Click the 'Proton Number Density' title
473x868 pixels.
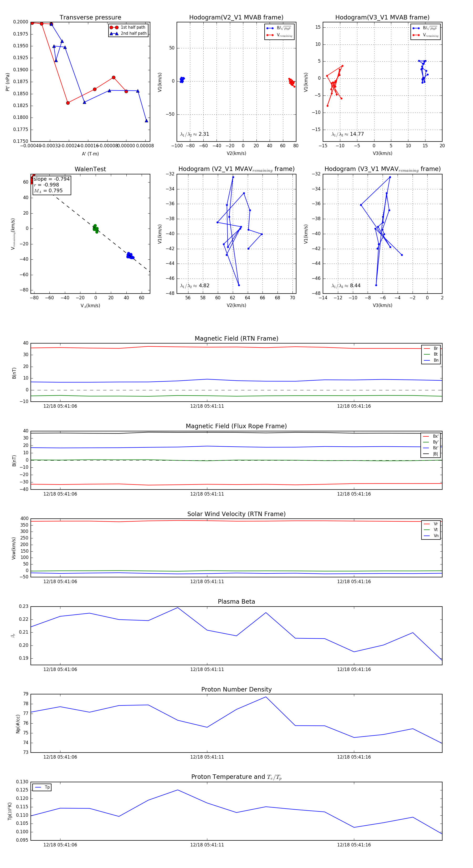[x=236, y=689]
